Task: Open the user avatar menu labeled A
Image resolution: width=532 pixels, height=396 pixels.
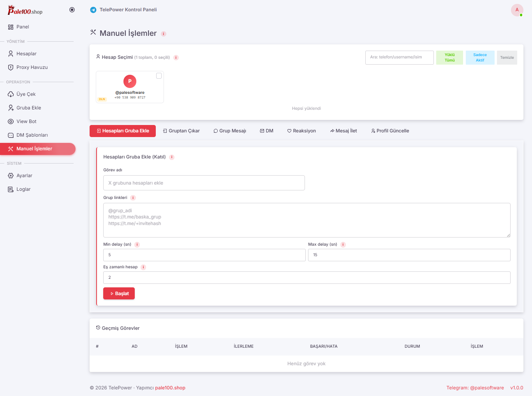Action: [517, 10]
